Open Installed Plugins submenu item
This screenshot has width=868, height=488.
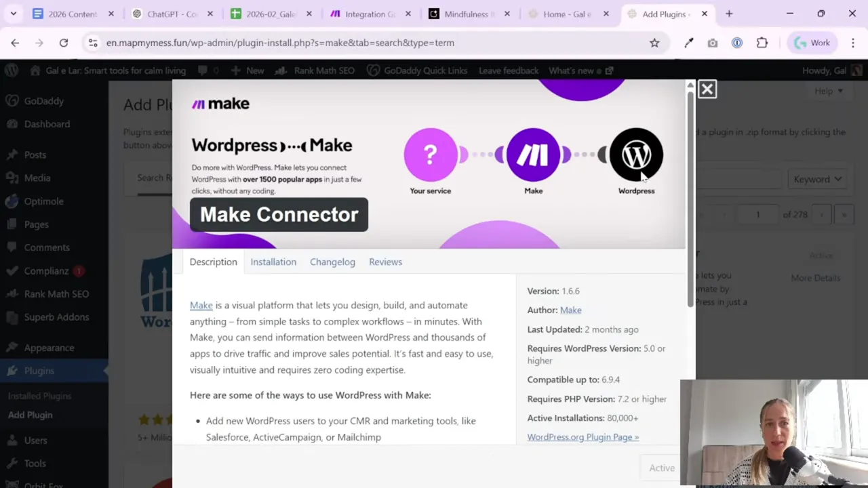[39, 396]
